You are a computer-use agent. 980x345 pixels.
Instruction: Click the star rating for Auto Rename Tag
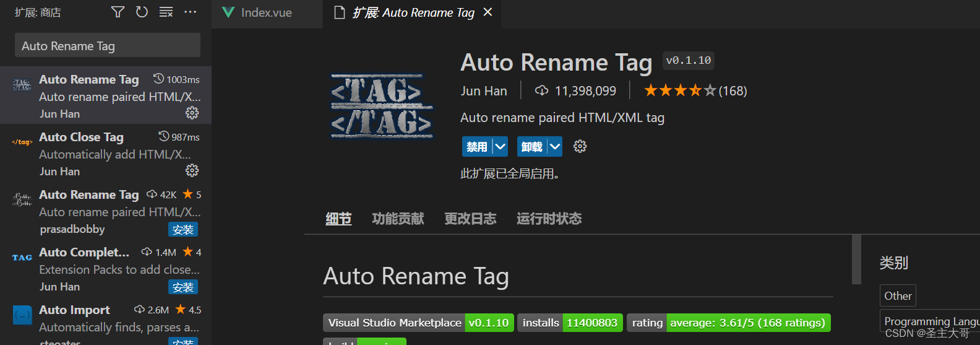(680, 90)
